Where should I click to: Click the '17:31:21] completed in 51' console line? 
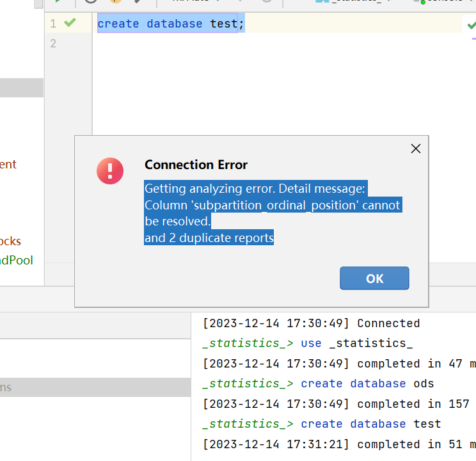[x=339, y=444]
